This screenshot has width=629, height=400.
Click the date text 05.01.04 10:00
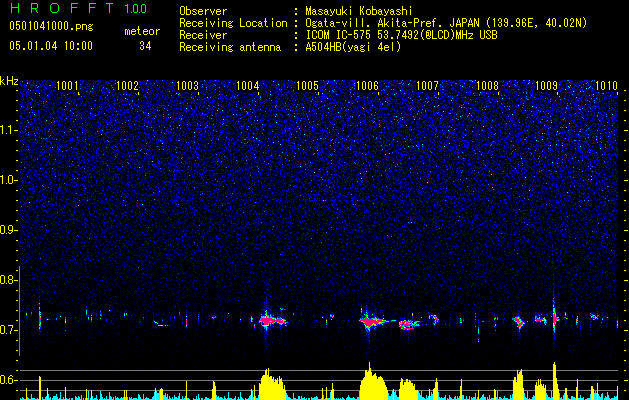coord(51,46)
